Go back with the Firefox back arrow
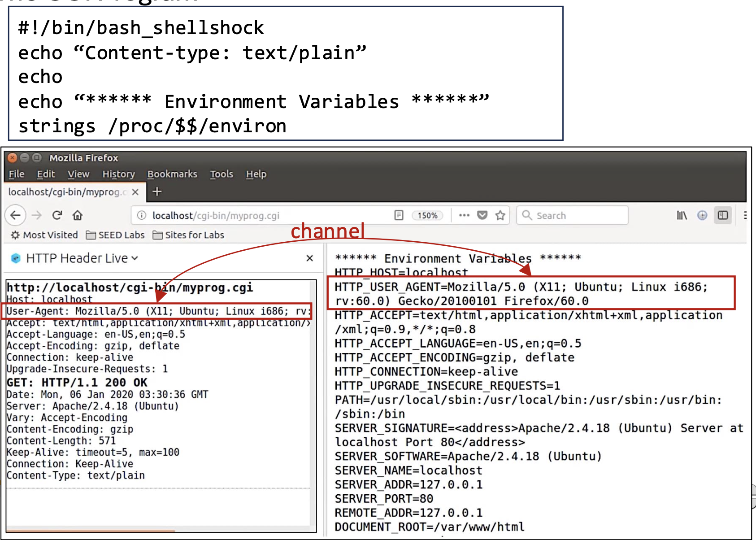Viewport: 756px width, 540px height. pos(15,215)
